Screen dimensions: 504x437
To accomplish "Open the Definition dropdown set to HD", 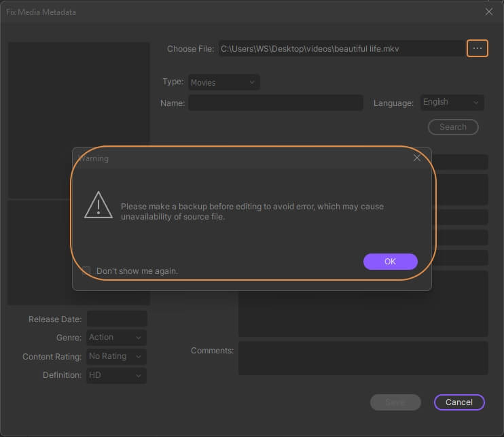I will pos(116,375).
